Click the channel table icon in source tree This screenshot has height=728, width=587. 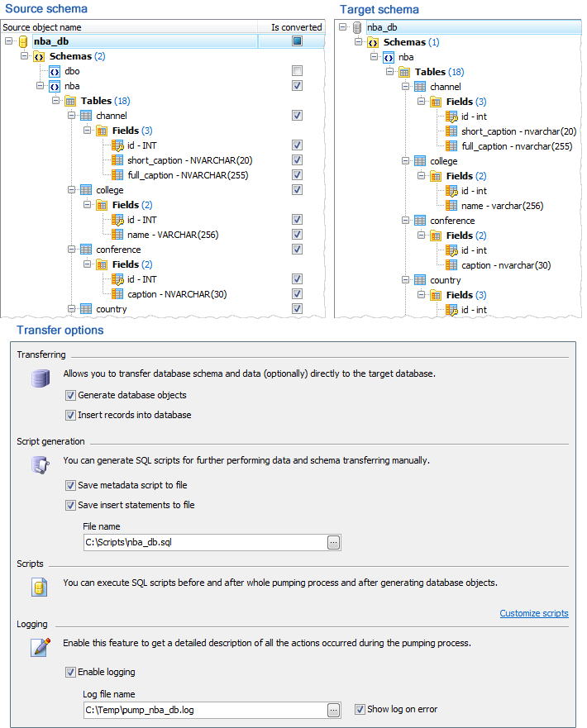point(86,116)
